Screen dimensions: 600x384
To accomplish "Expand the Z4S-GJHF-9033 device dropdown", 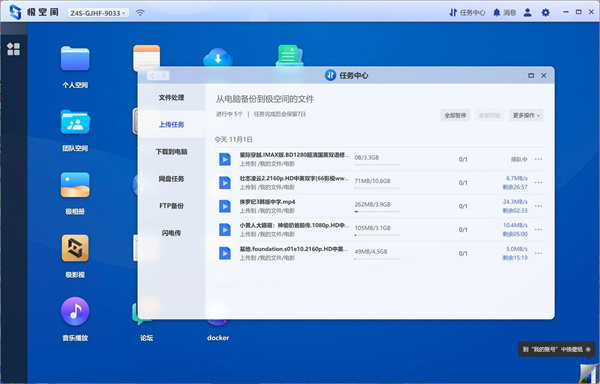I will pyautogui.click(x=98, y=13).
